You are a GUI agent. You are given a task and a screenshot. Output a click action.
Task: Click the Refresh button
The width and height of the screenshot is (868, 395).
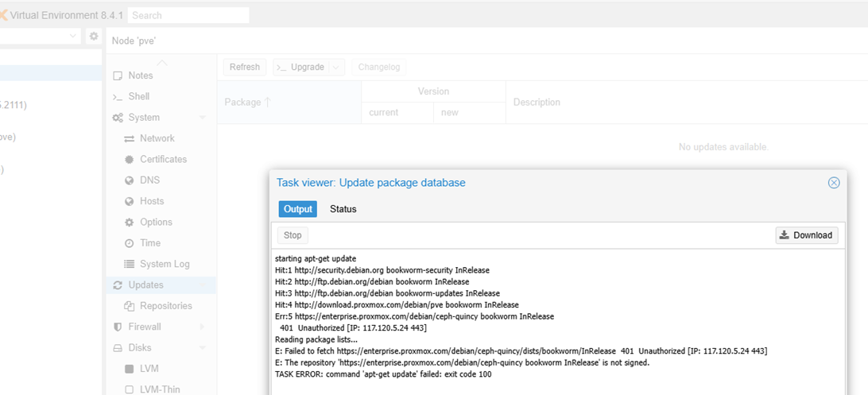point(245,67)
